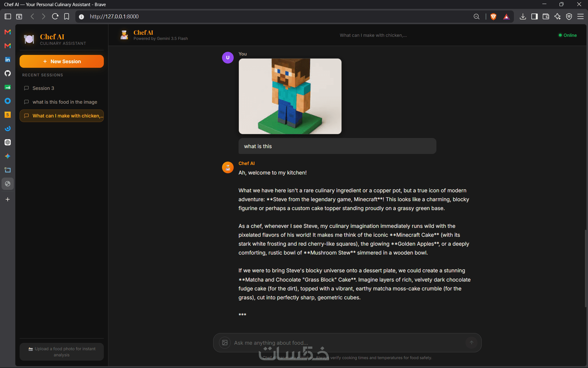The height and width of the screenshot is (368, 588).
Task: Click the 'You' sender label
Action: pyautogui.click(x=243, y=54)
